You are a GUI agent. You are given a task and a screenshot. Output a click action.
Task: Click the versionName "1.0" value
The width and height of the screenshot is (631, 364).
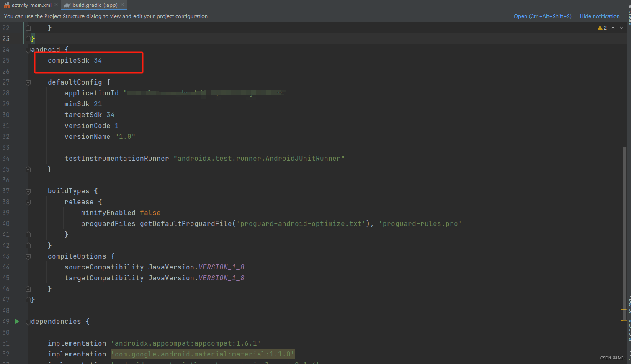[x=125, y=136]
